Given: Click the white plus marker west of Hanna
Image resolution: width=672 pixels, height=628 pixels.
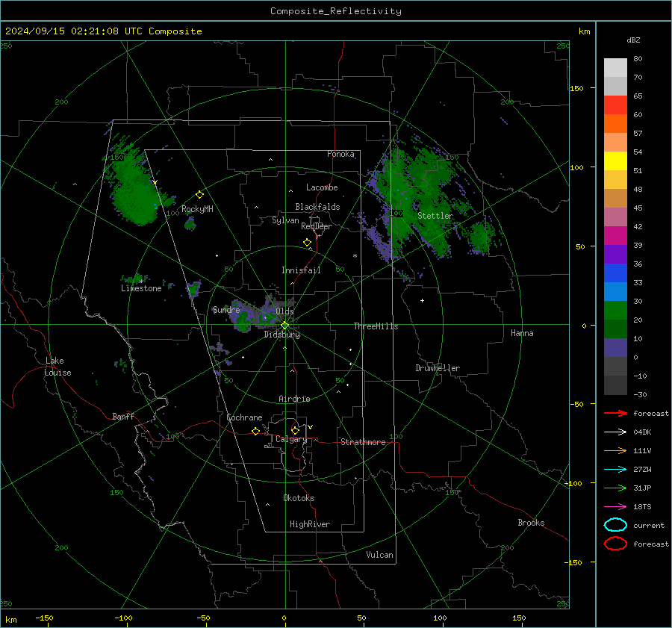Looking at the screenshot, I should click(x=422, y=300).
